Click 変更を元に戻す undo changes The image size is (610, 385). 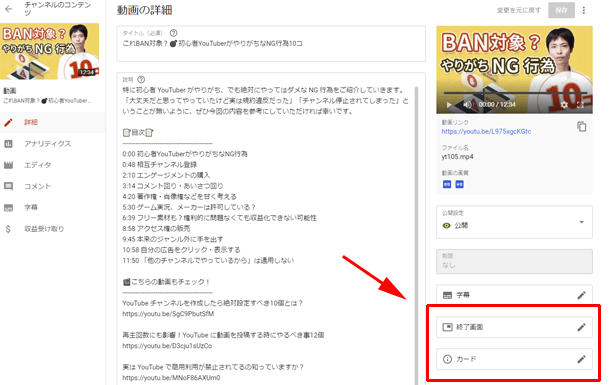[x=519, y=10]
